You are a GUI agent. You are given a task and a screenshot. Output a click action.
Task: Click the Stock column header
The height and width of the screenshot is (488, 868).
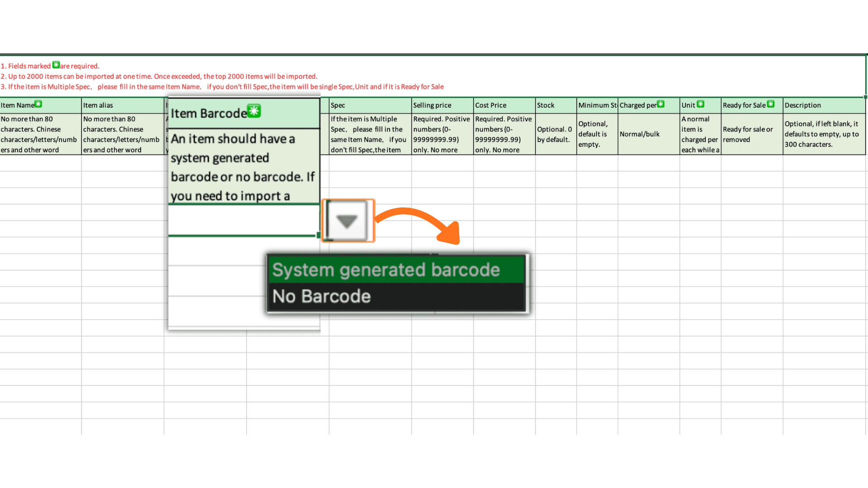coord(555,105)
